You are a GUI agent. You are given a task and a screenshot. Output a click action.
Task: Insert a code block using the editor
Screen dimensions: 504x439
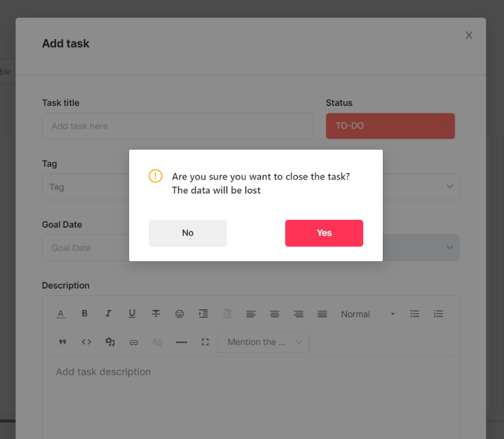(x=86, y=342)
